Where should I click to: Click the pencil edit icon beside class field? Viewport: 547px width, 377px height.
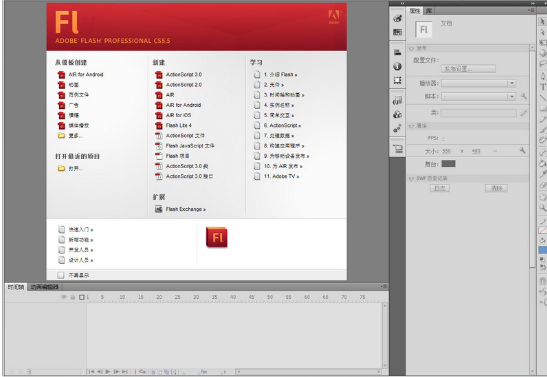524,113
